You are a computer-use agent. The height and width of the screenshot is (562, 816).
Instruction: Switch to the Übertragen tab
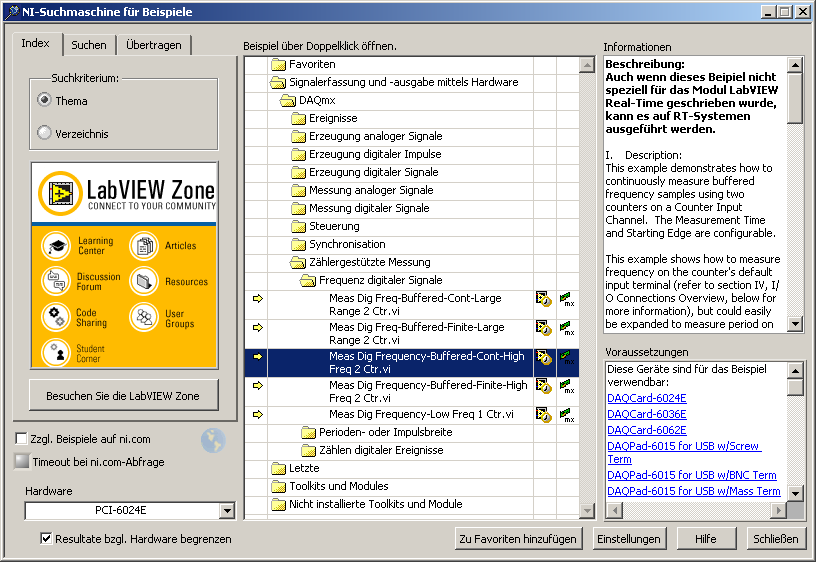pyautogui.click(x=154, y=45)
